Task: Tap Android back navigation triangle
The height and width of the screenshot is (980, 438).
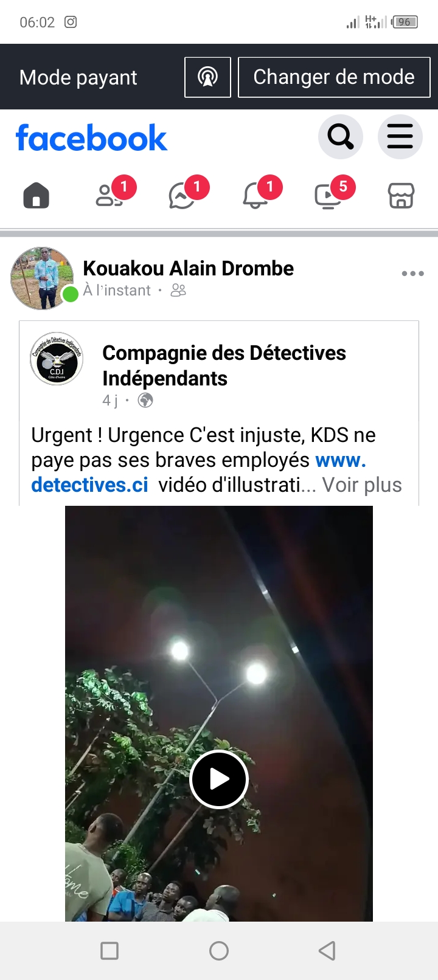Action: tap(327, 950)
